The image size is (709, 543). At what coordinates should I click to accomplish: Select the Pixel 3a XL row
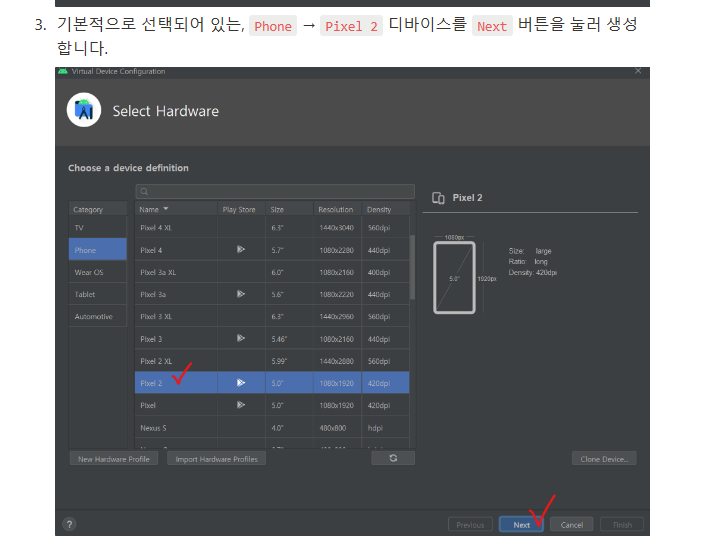click(x=272, y=272)
